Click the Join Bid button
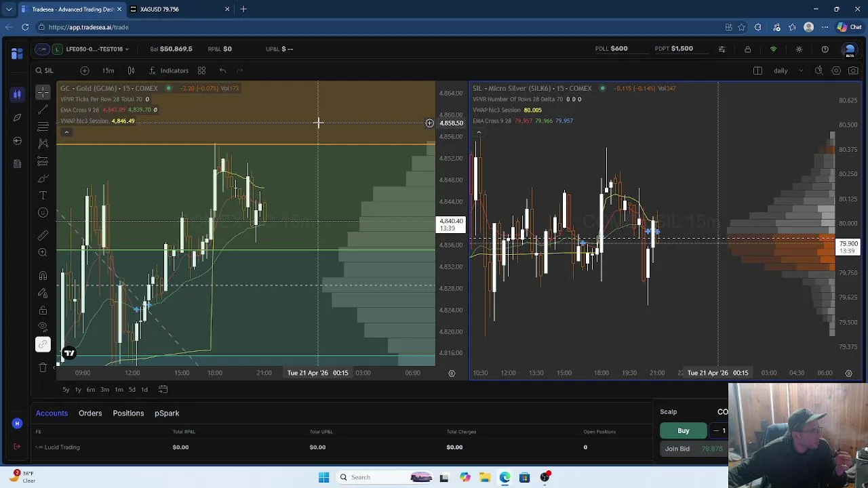The image size is (868, 488). pyautogui.click(x=694, y=449)
